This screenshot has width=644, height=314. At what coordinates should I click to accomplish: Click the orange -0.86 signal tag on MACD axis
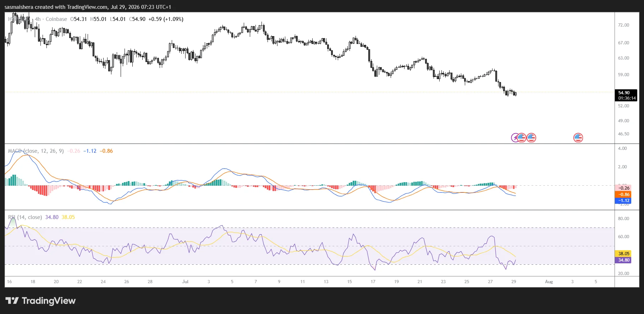pos(623,195)
